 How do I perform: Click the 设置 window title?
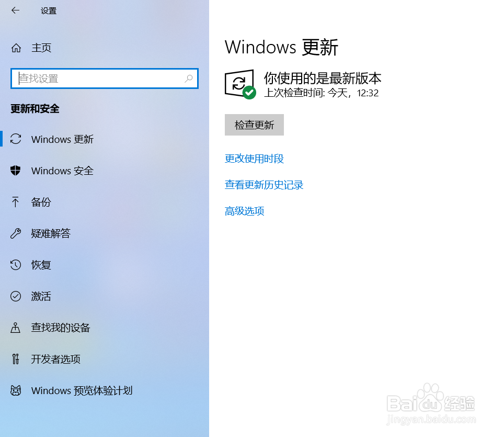pos(49,10)
